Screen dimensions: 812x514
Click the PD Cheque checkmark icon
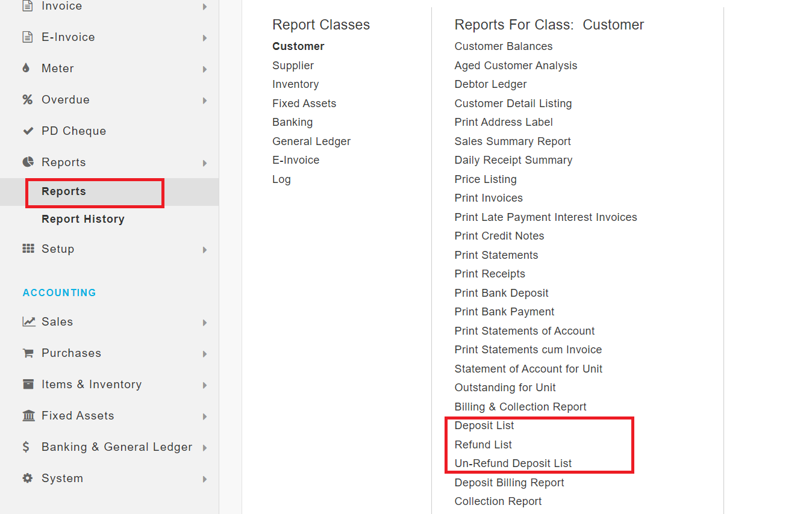tap(28, 131)
